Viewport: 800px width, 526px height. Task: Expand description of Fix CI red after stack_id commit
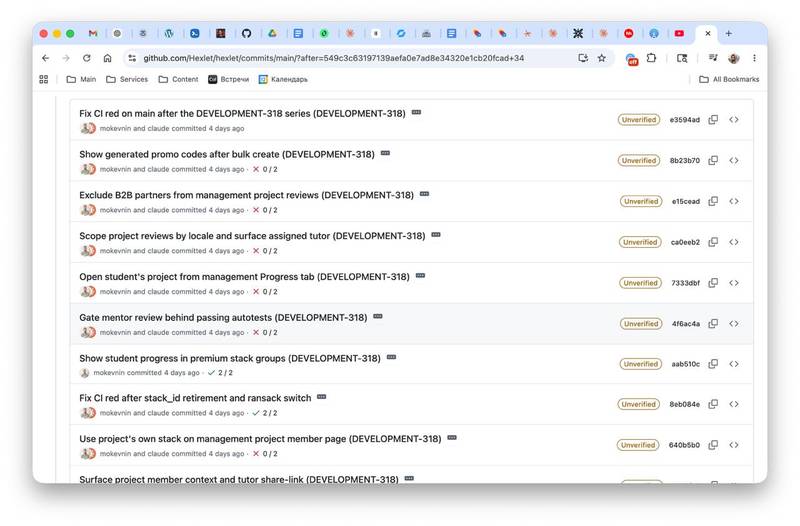(x=321, y=397)
